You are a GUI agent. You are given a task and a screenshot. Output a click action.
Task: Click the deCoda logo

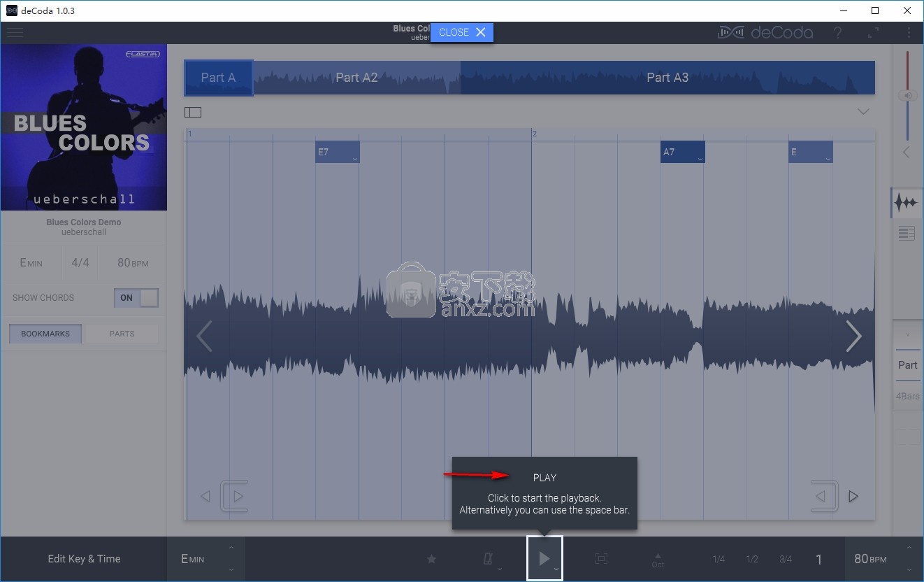(766, 33)
